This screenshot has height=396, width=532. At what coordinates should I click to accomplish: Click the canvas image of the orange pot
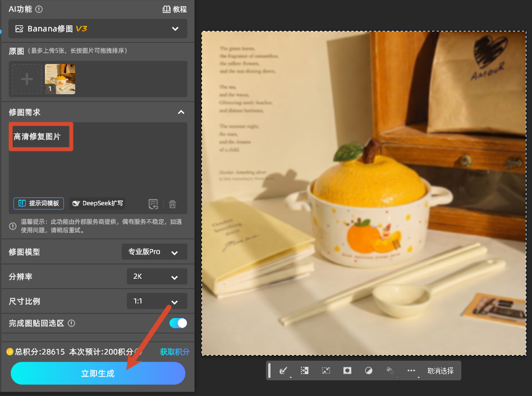coord(364,194)
